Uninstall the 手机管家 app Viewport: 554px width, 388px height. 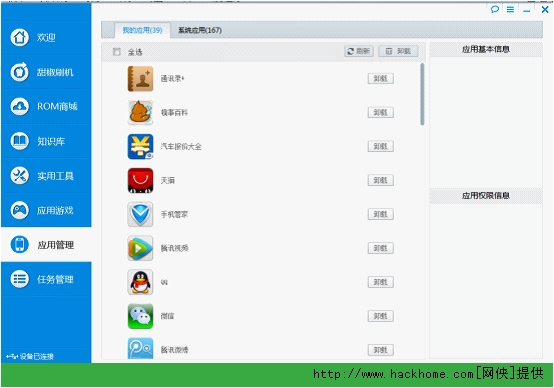(x=381, y=214)
